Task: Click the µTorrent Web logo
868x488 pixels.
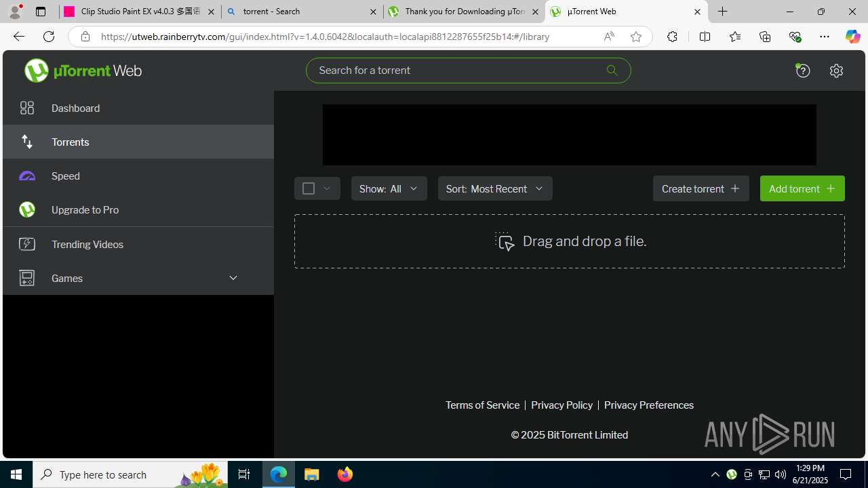Action: coord(83,70)
